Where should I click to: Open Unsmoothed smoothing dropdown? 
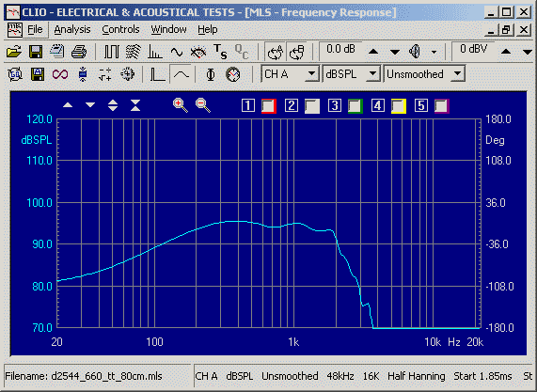point(457,74)
